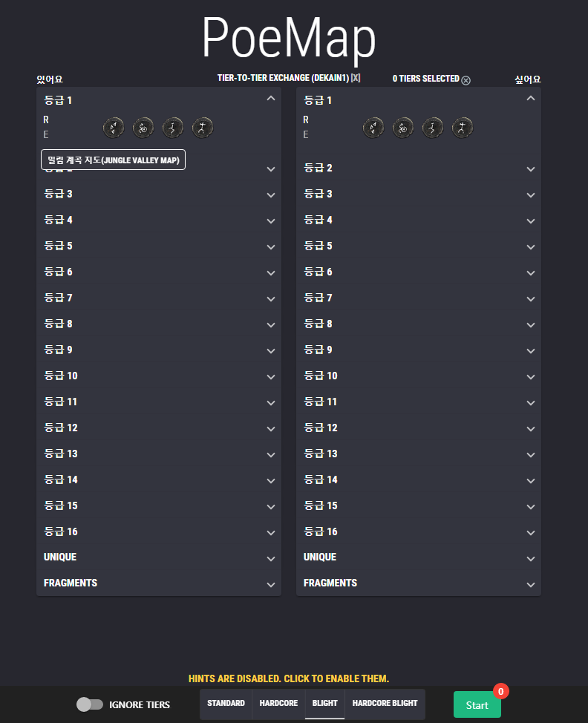Open left 등급 7 row label

(58, 298)
